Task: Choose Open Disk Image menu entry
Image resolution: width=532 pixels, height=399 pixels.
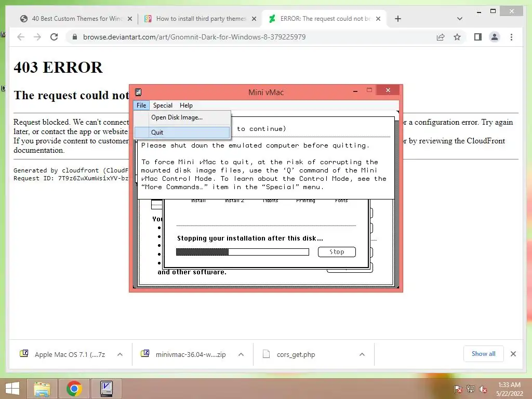Action: pos(182,117)
